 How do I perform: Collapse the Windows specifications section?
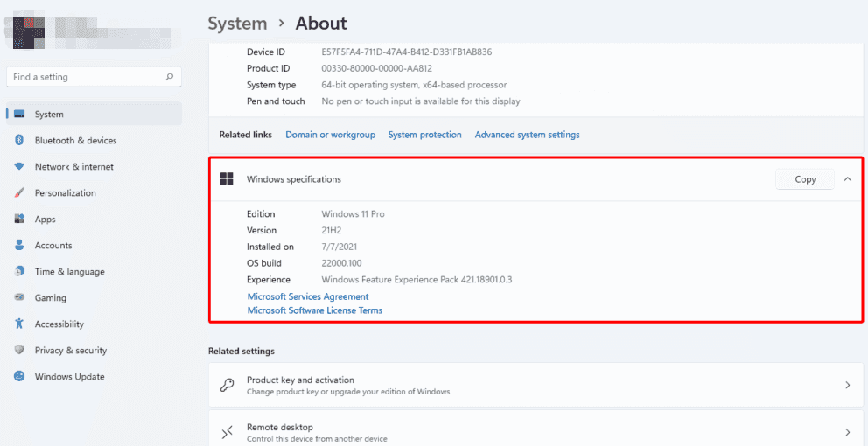848,179
